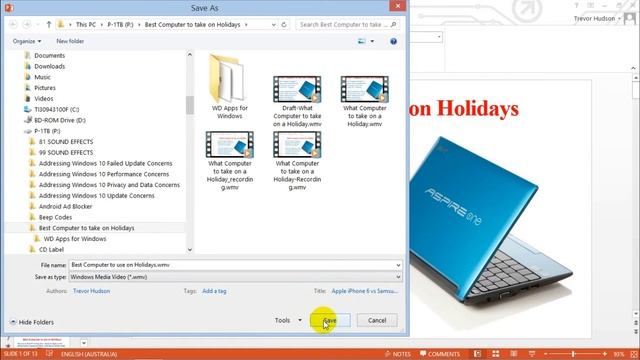Select Addressing Windows 10 Failed Update Concerns
Image resolution: width=640 pixels, height=360 pixels.
coord(105,163)
